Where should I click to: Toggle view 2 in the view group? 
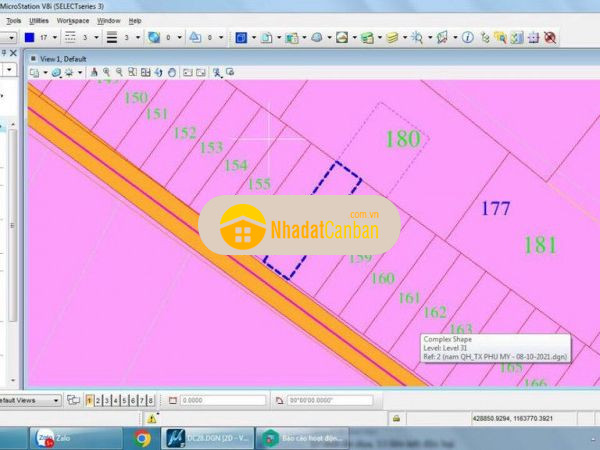pyautogui.click(x=99, y=400)
